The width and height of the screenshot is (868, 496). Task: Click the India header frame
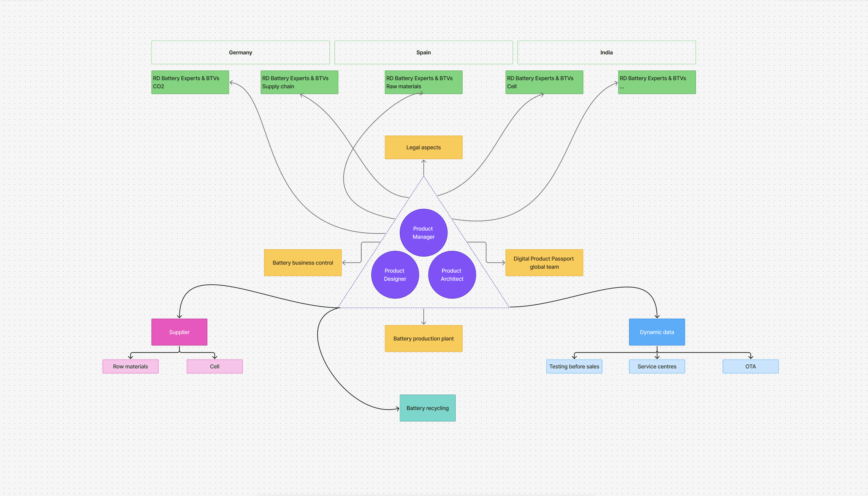tap(606, 53)
